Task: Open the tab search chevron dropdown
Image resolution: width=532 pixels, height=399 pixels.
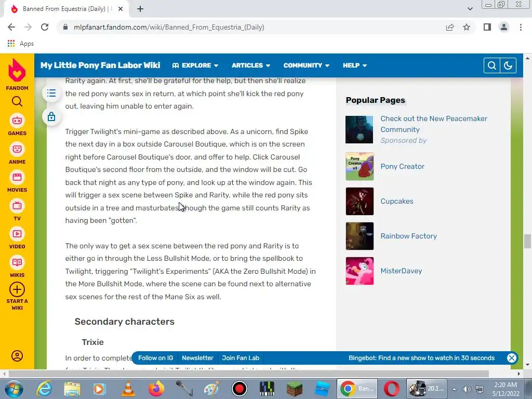Action: (470, 9)
